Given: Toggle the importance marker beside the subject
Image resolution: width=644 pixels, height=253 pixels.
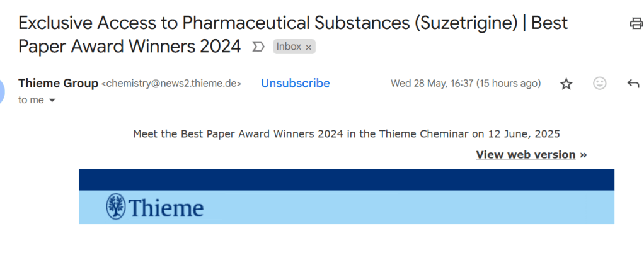Looking at the screenshot, I should click(258, 47).
